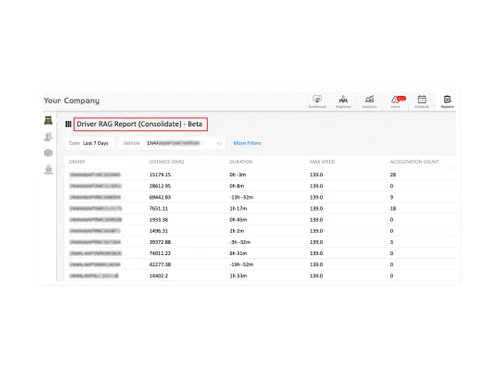
Task: Click the duration cell 0h 45m
Action: pyautogui.click(x=238, y=220)
